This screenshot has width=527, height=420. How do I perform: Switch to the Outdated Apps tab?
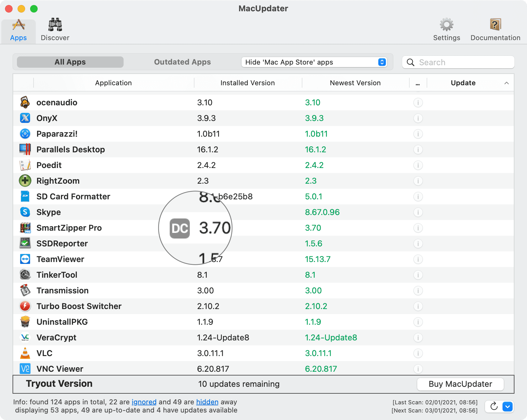[182, 62]
